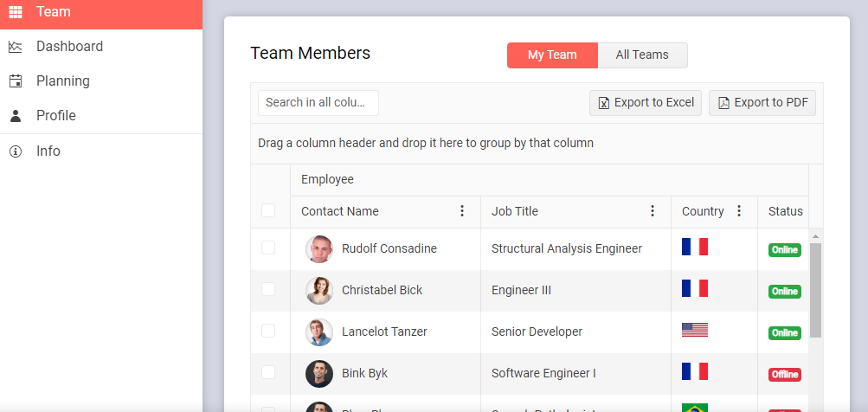This screenshot has height=412, width=868.
Task: Click the Planning calendar icon
Action: (x=16, y=81)
